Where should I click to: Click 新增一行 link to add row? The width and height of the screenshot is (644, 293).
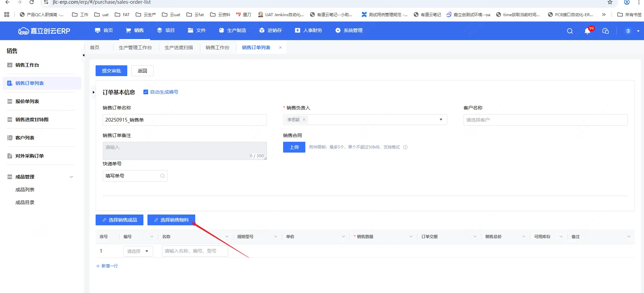[x=107, y=266]
